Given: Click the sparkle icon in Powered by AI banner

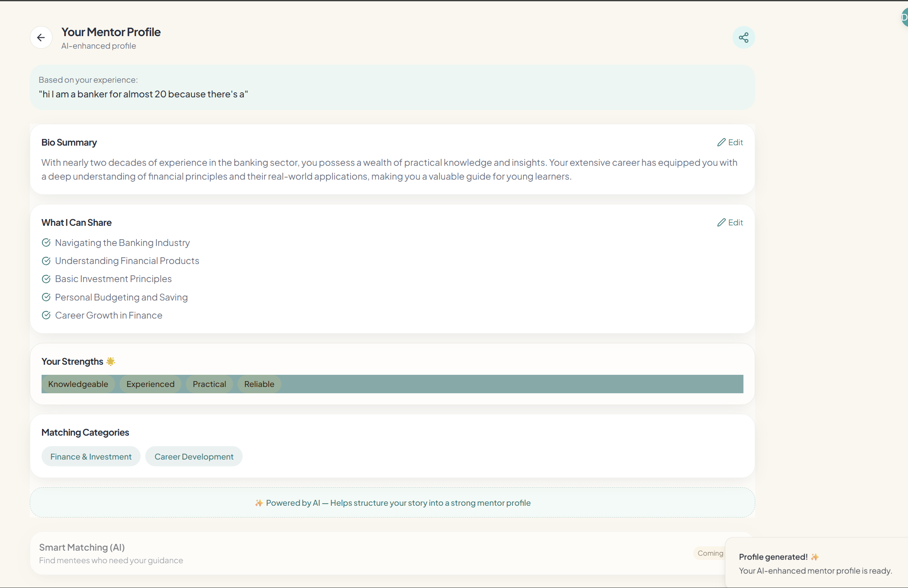Looking at the screenshot, I should [259, 503].
